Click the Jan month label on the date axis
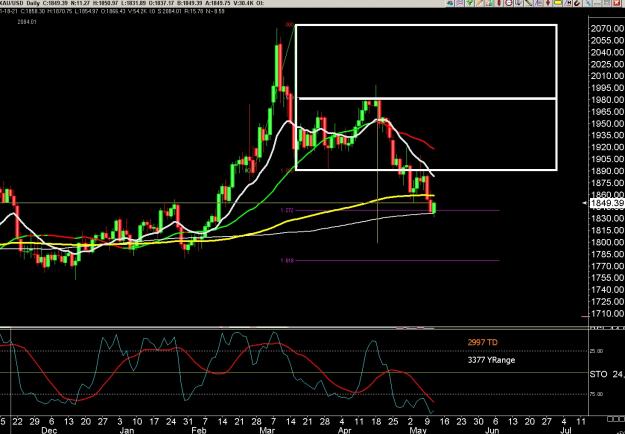 coord(127,430)
